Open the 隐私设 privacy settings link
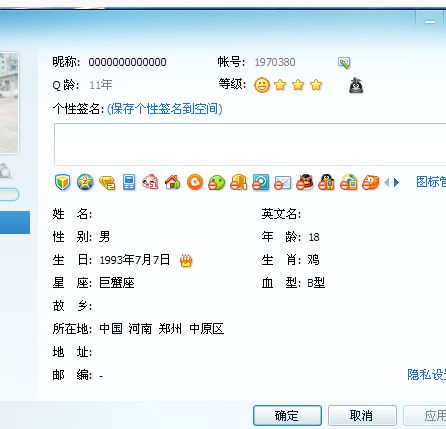Viewport: 446px width, 429px height. point(427,375)
